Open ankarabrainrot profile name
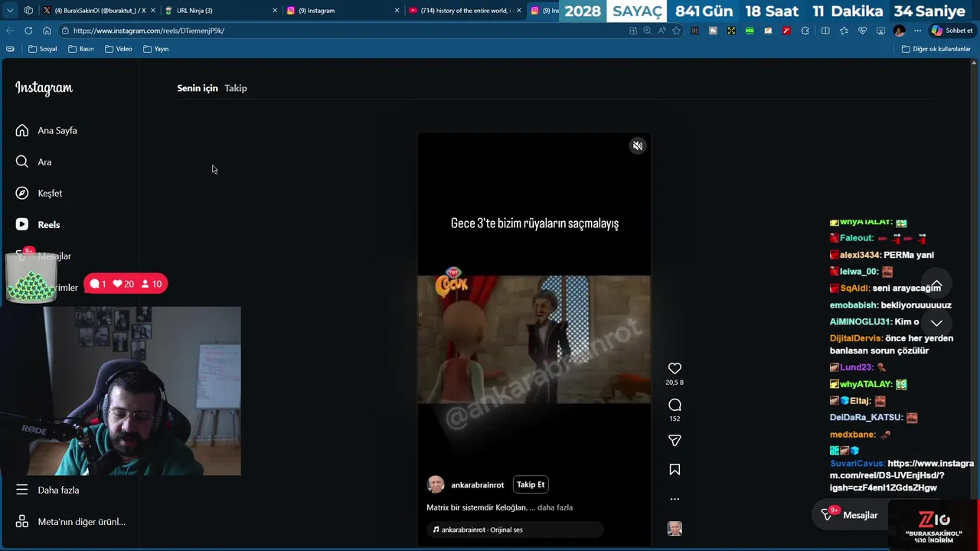 coord(478,485)
